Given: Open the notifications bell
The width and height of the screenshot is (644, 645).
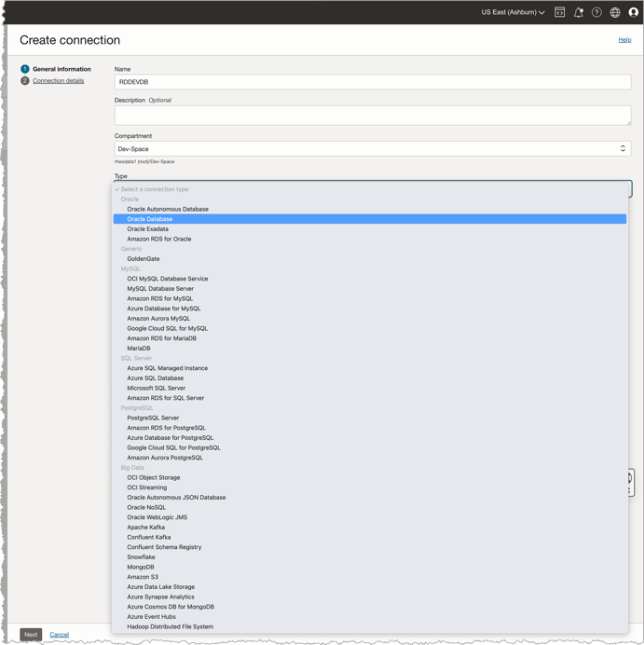Looking at the screenshot, I should 578,12.
